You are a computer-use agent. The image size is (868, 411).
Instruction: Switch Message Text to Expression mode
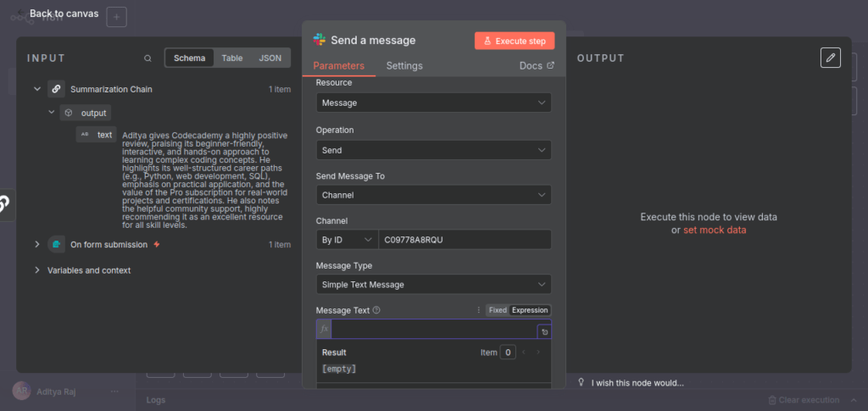point(530,310)
